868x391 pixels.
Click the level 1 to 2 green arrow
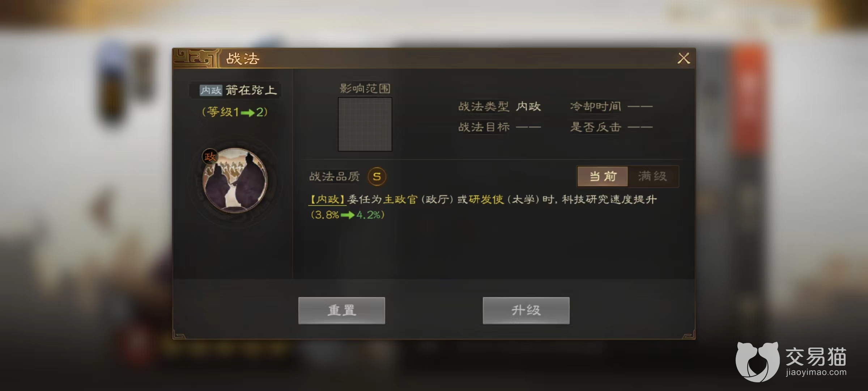pos(248,113)
